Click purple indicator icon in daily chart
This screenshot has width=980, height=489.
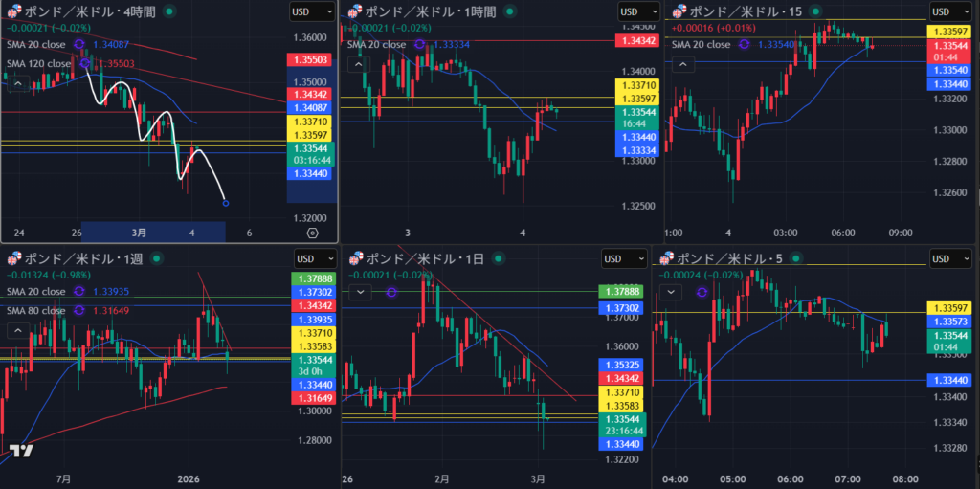pyautogui.click(x=391, y=292)
